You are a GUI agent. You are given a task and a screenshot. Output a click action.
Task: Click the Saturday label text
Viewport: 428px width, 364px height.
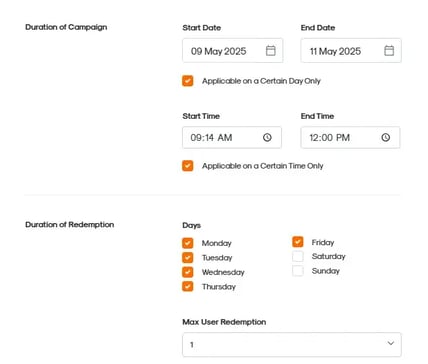point(329,256)
